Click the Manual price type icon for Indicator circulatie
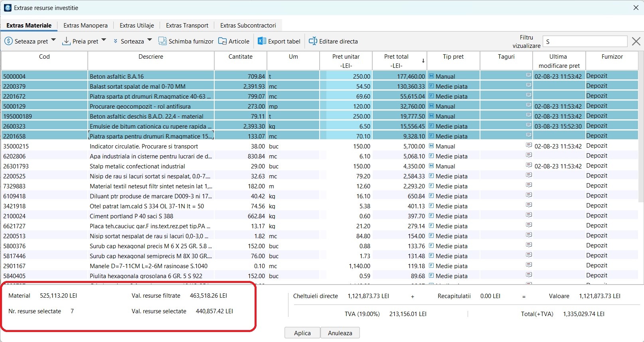The height and width of the screenshot is (342, 644). tap(431, 146)
